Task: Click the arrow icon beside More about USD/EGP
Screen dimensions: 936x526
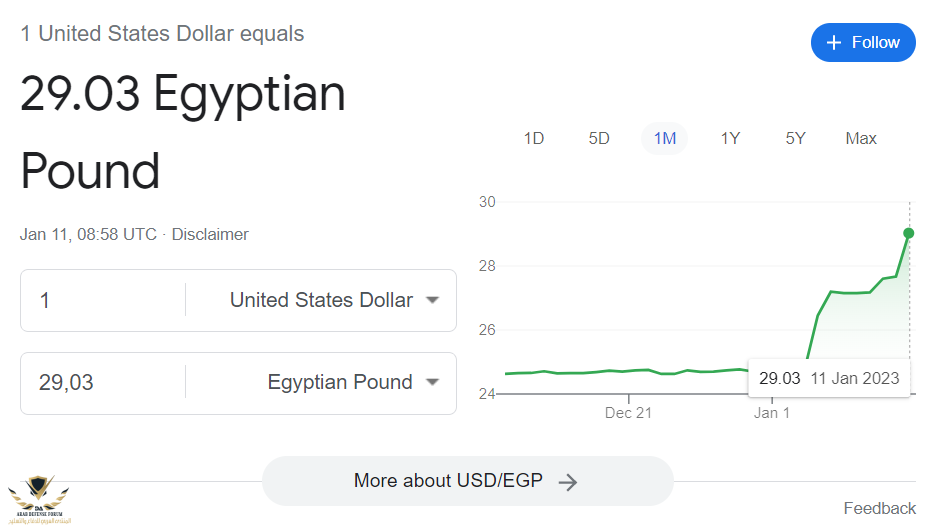Action: click(x=568, y=482)
